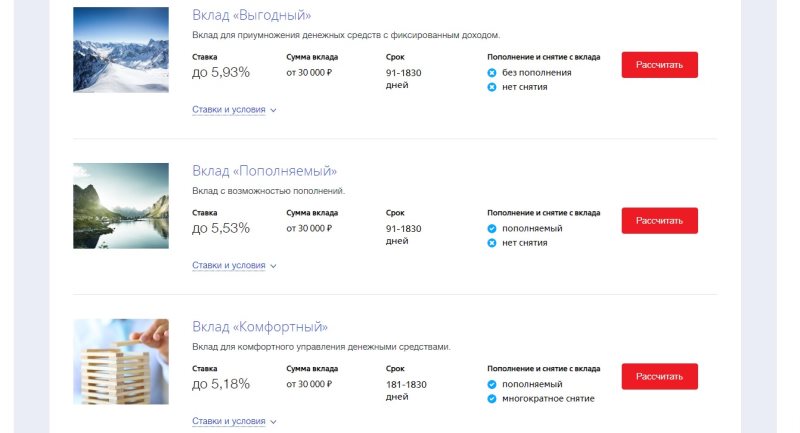
Task: Open the Вклад «Комфортный» title link
Action: pyautogui.click(x=260, y=327)
